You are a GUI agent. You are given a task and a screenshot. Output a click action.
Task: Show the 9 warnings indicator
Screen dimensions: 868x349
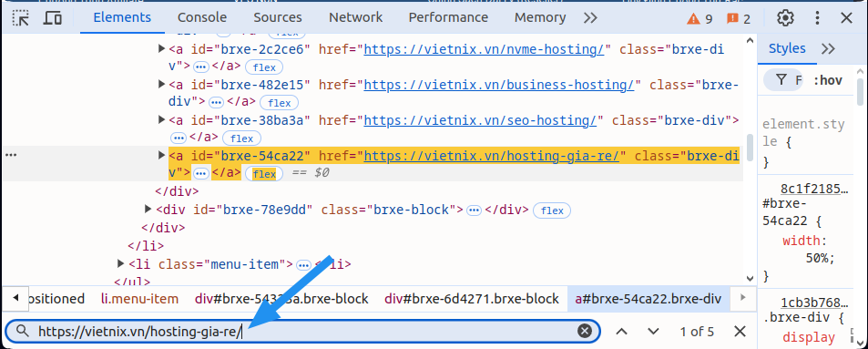coord(700,19)
